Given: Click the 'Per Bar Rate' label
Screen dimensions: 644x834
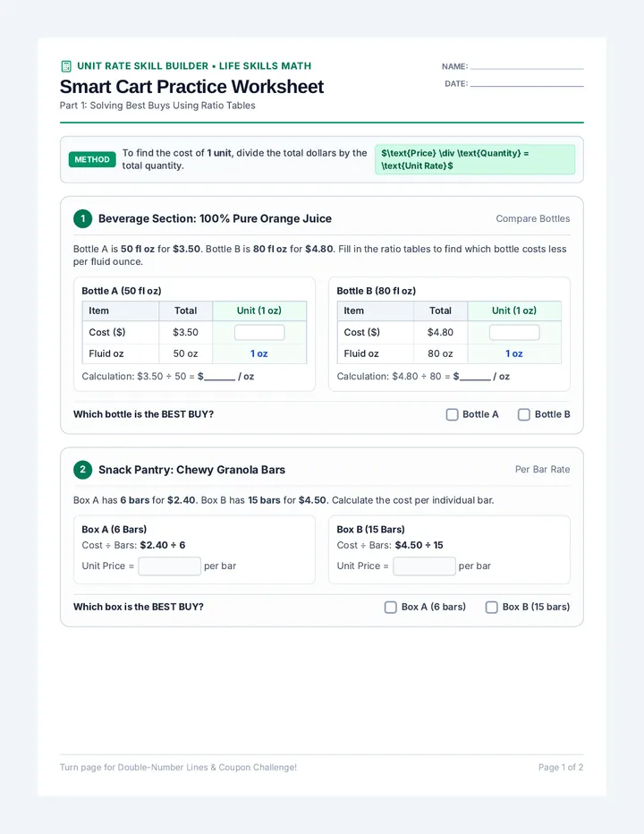Looking at the screenshot, I should coord(542,469).
